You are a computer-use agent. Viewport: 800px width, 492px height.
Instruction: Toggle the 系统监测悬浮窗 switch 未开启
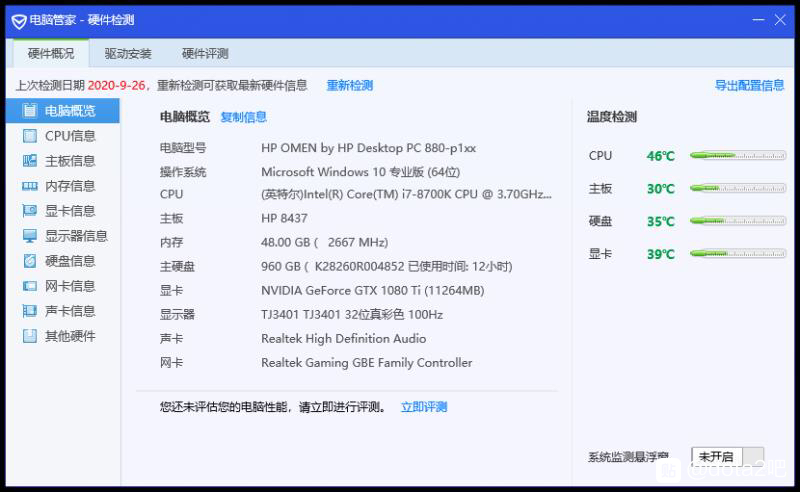click(728, 456)
